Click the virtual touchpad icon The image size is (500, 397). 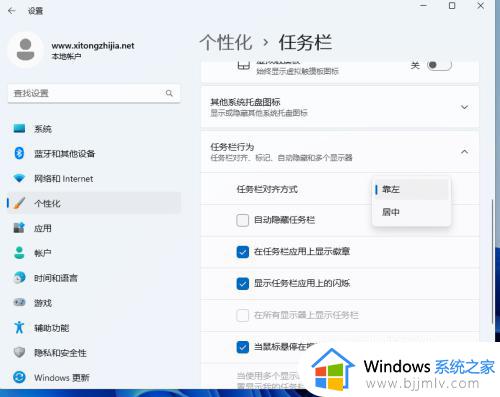(244, 65)
